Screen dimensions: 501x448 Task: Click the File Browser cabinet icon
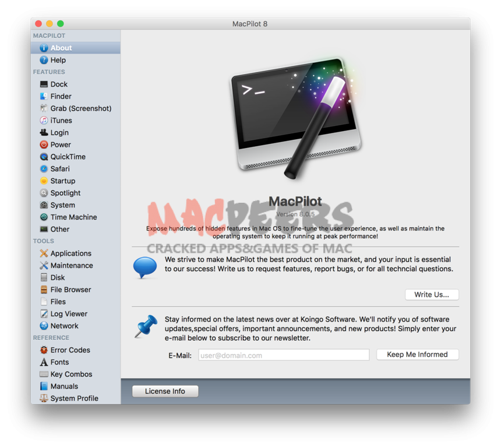point(44,290)
